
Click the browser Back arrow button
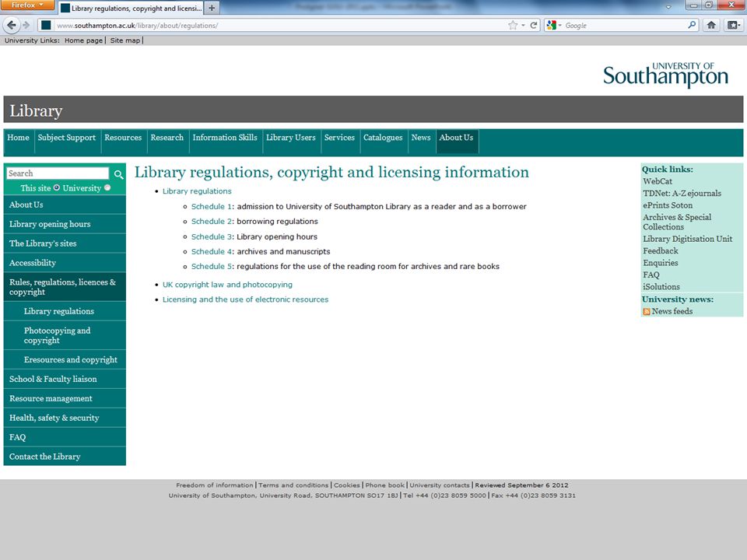point(12,25)
